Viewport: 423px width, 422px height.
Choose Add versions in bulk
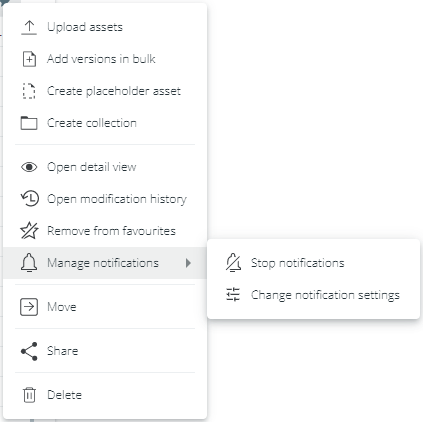pos(105,59)
